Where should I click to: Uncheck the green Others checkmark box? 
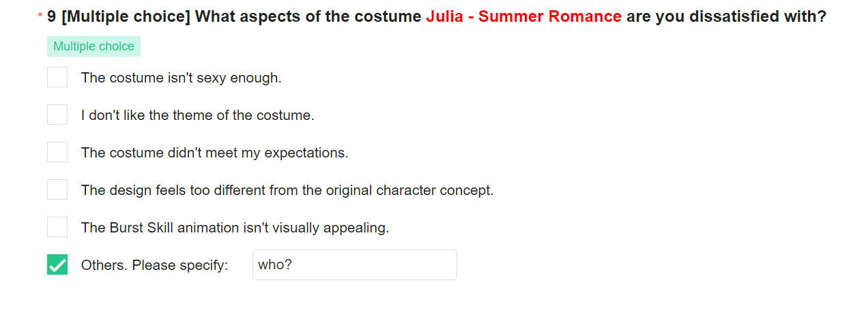pos(57,264)
